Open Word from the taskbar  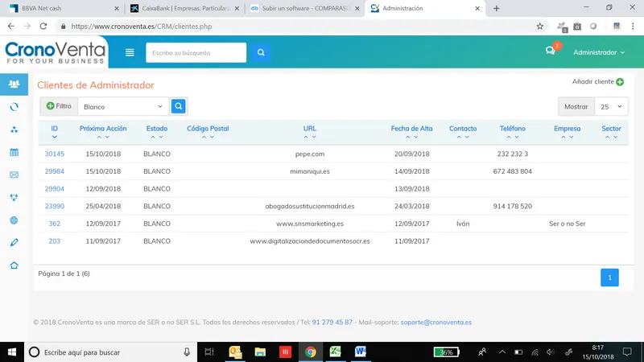tap(360, 352)
